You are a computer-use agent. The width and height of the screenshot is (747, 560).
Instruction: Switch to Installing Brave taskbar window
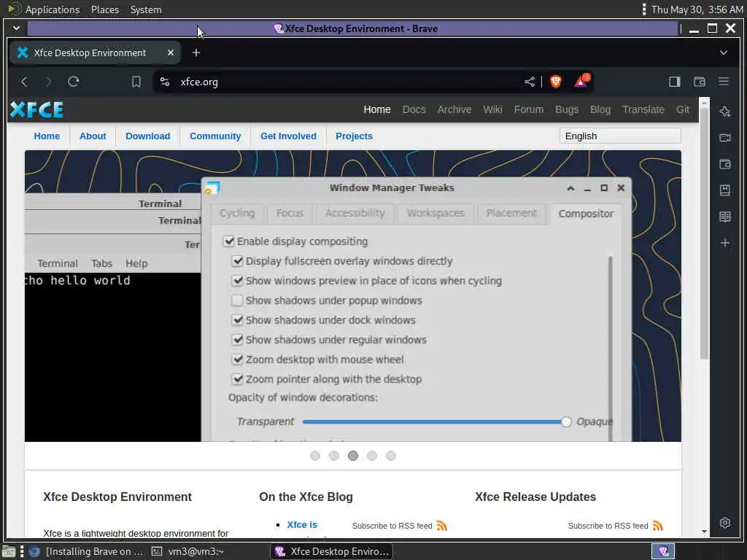point(86,551)
